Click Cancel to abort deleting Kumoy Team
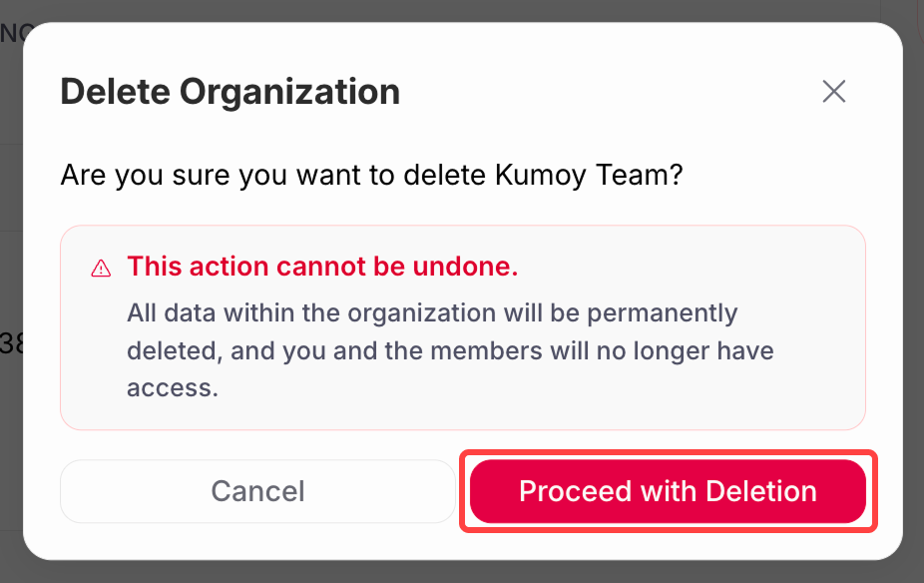 tap(256, 491)
